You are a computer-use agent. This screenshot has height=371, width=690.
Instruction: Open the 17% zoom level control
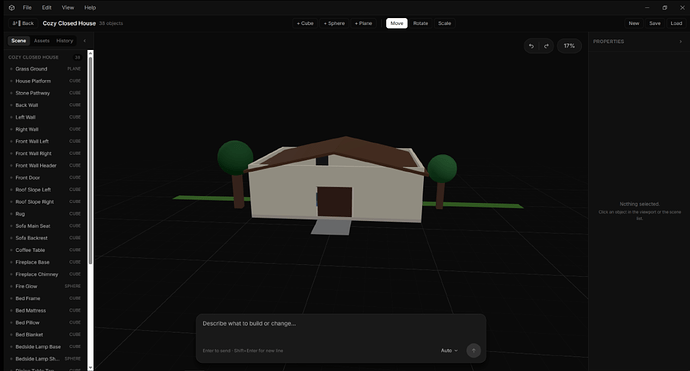click(569, 46)
